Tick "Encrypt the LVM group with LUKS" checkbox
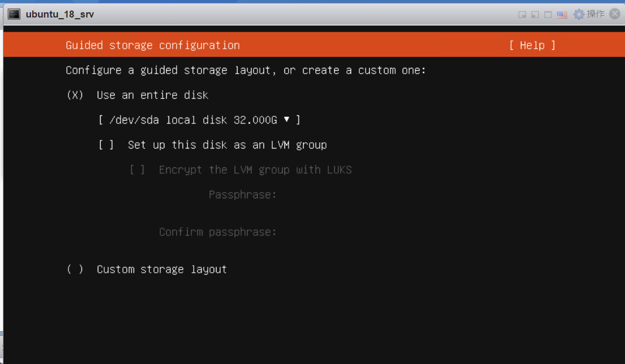Image resolution: width=625 pixels, height=364 pixels. pyautogui.click(x=138, y=170)
